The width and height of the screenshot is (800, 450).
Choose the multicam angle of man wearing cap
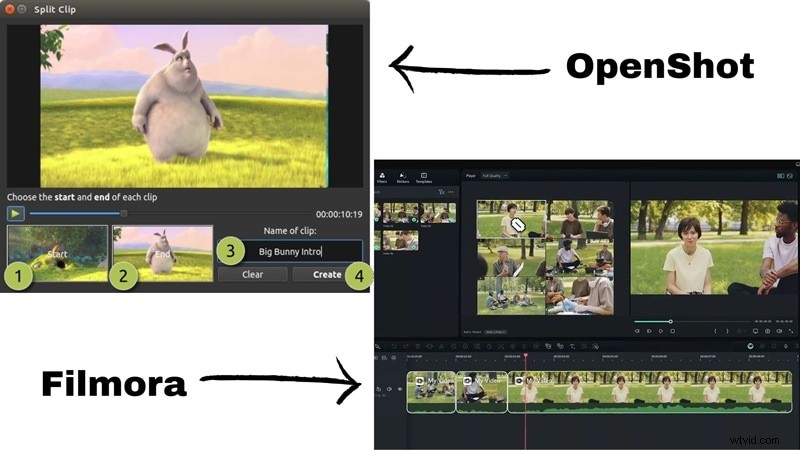tap(511, 258)
